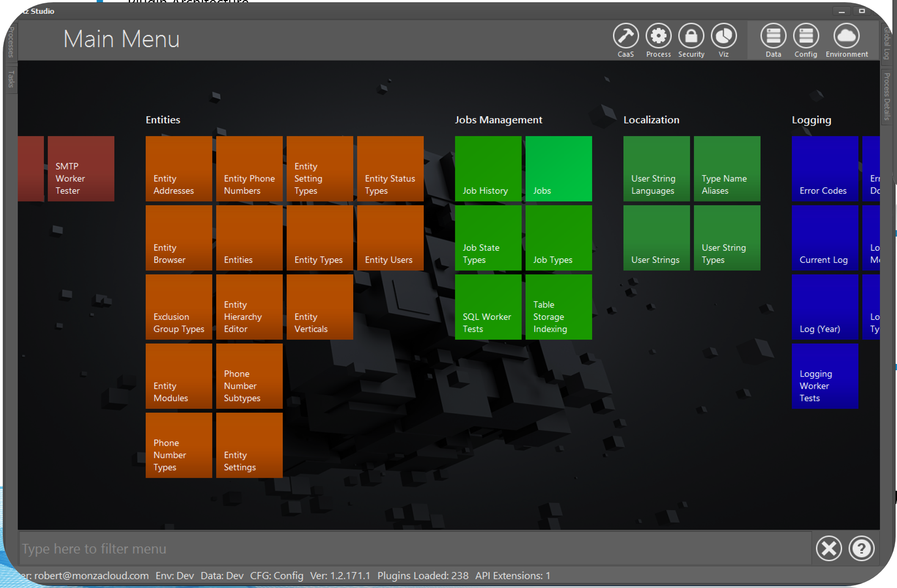Open the Error Codes tile
The width and height of the screenshot is (897, 588).
point(825,169)
